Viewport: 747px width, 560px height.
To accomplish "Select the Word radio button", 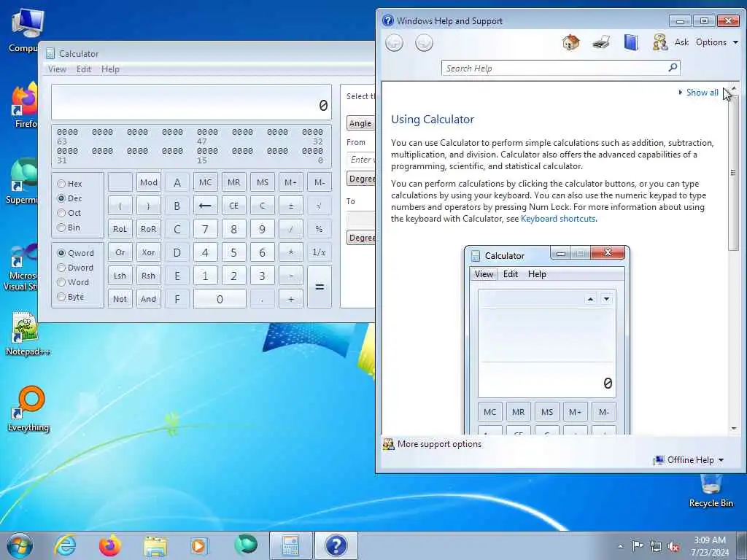I will pos(61,282).
